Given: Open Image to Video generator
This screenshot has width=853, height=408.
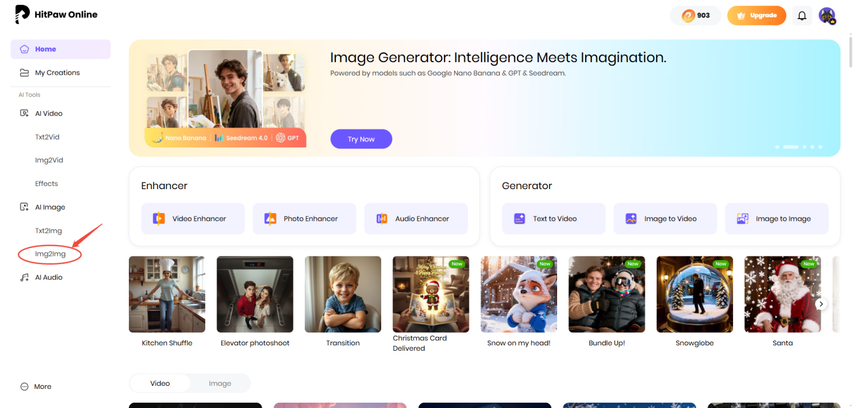Looking at the screenshot, I should [x=665, y=219].
